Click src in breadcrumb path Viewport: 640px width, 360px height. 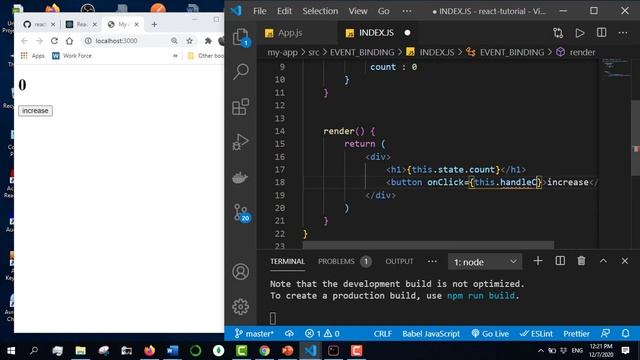(313, 52)
